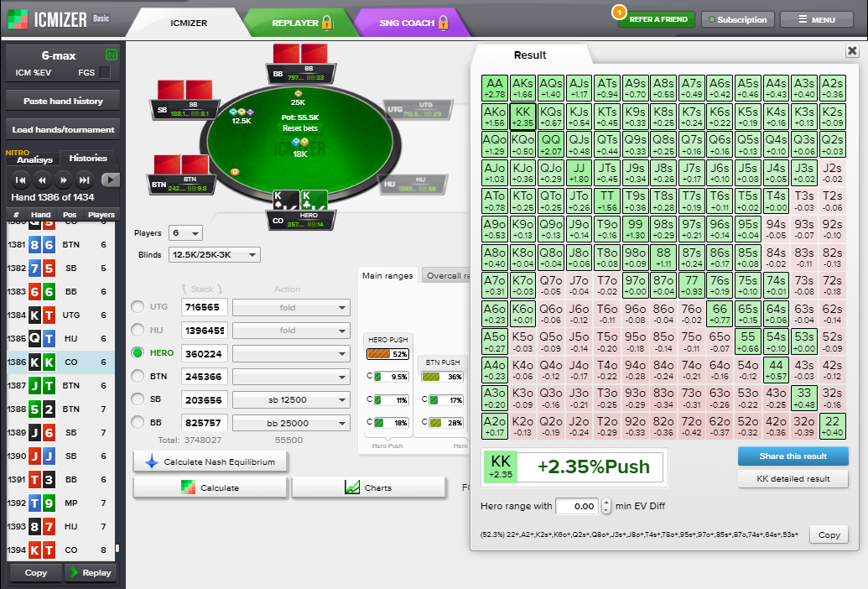Click the Charts graph icon
This screenshot has height=589, width=868.
click(x=352, y=487)
